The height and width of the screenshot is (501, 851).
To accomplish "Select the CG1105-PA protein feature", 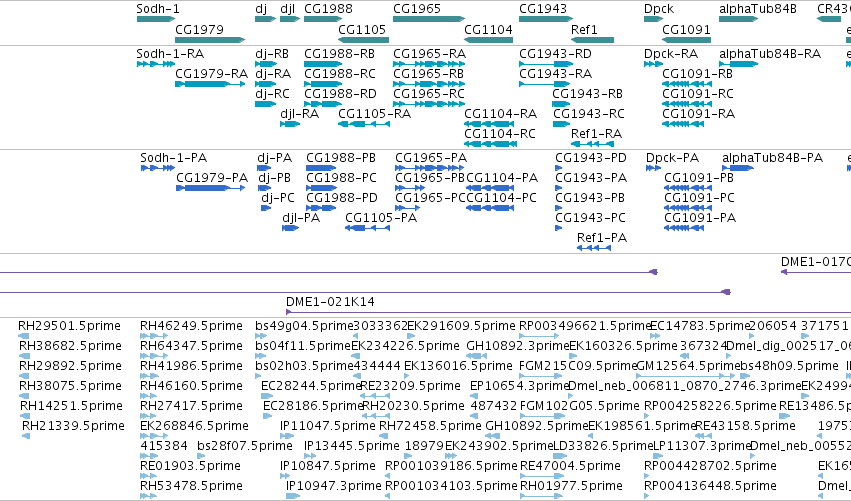I will click(367, 229).
